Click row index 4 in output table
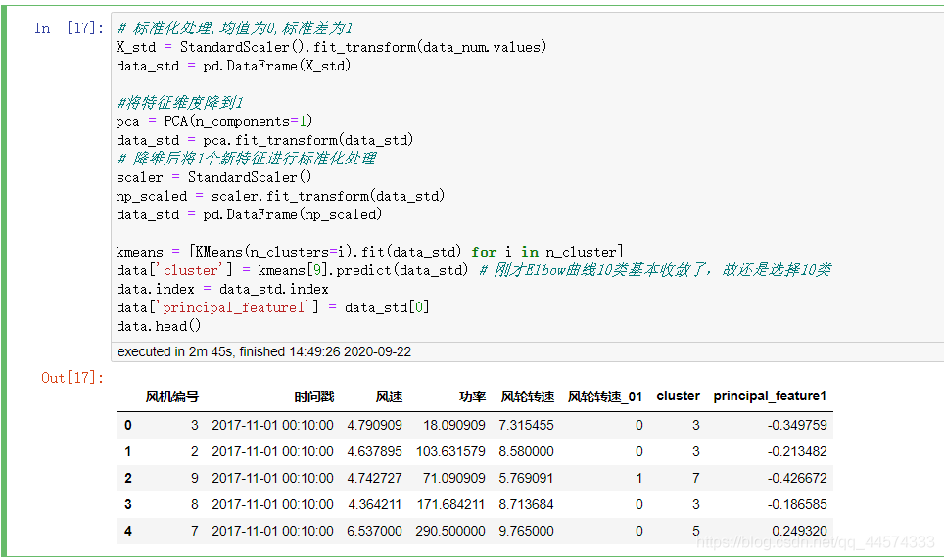 pos(127,531)
